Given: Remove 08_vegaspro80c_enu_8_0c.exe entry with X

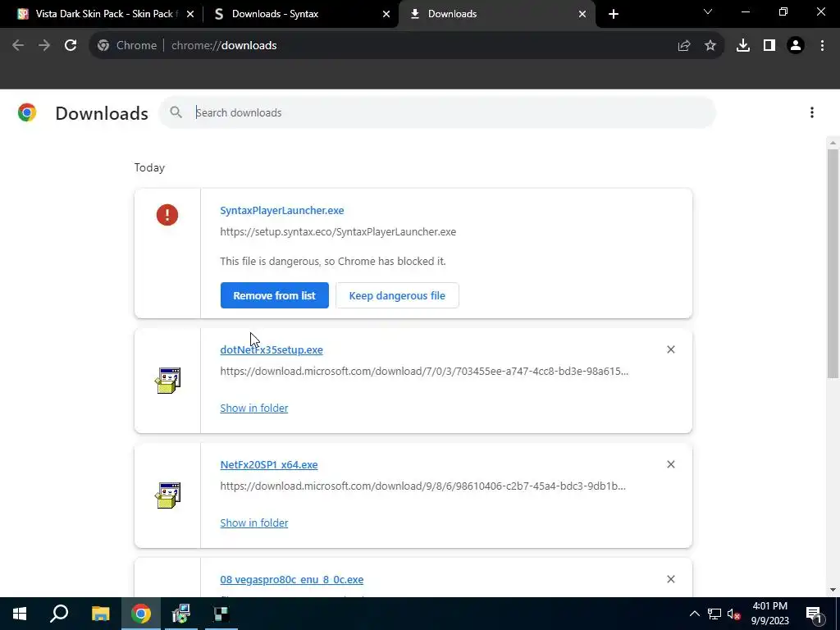Looking at the screenshot, I should click(671, 579).
